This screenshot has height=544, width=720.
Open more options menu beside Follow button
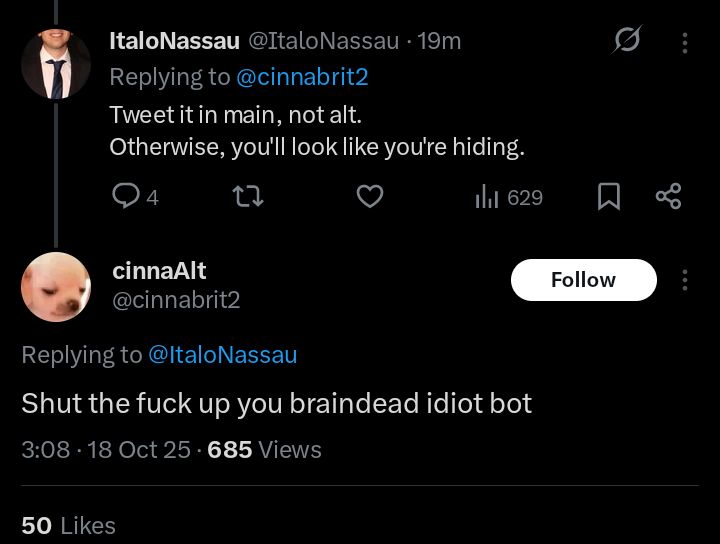[x=685, y=280]
